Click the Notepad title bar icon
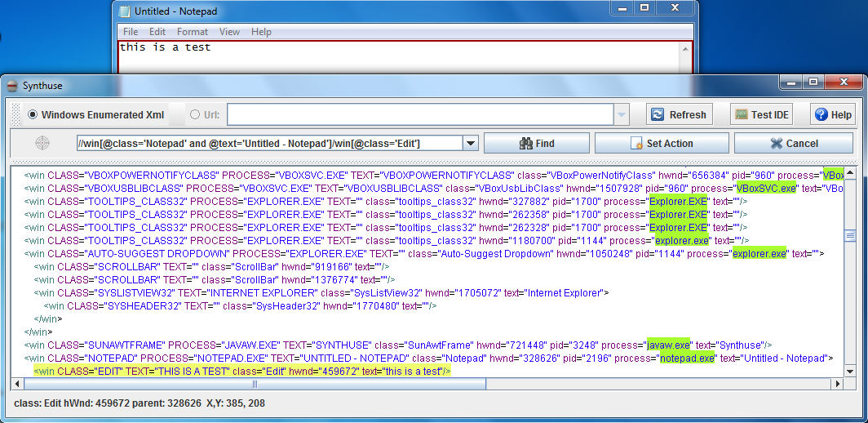This screenshot has width=868, height=423. (124, 11)
